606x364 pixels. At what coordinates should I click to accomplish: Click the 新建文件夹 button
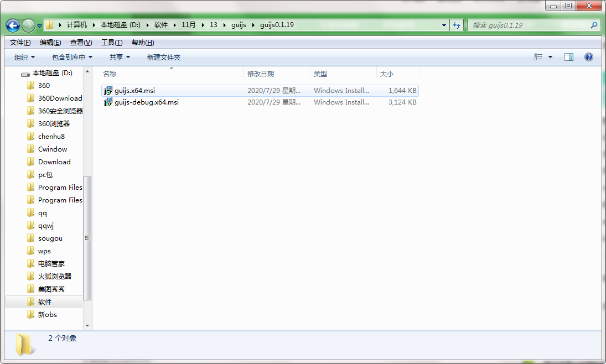[x=163, y=57]
